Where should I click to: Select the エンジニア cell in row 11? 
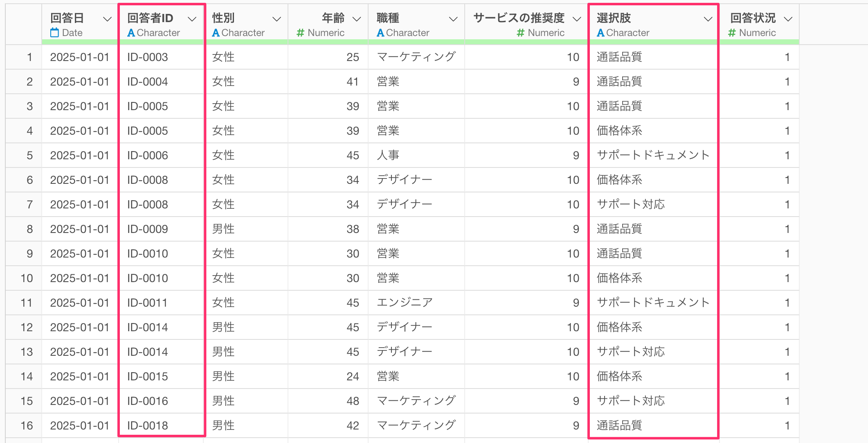pos(405,303)
